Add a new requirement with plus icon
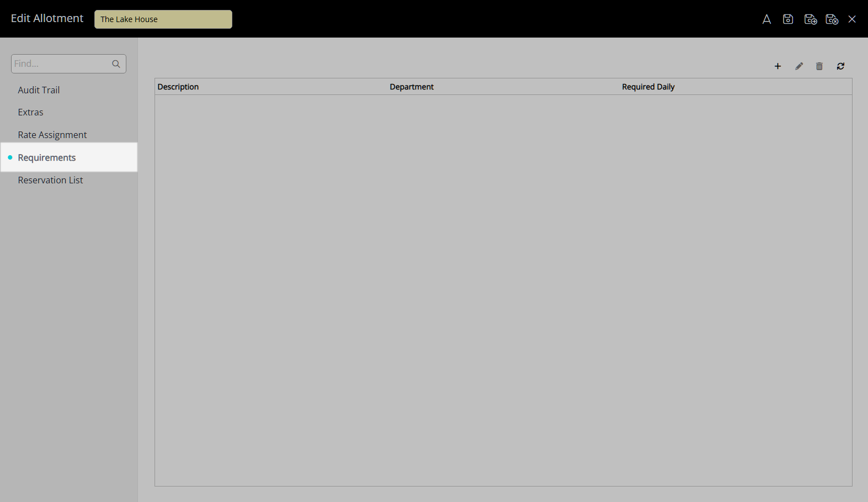868x502 pixels. 778,66
